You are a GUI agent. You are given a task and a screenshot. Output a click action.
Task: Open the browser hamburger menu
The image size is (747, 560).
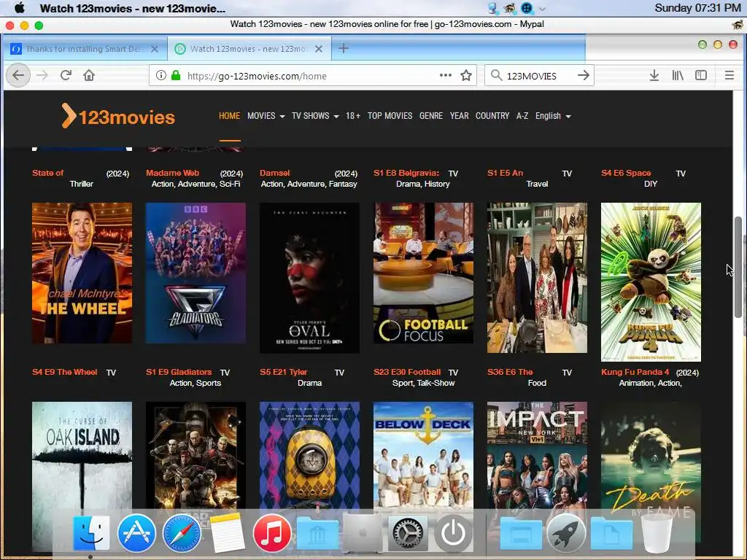729,75
